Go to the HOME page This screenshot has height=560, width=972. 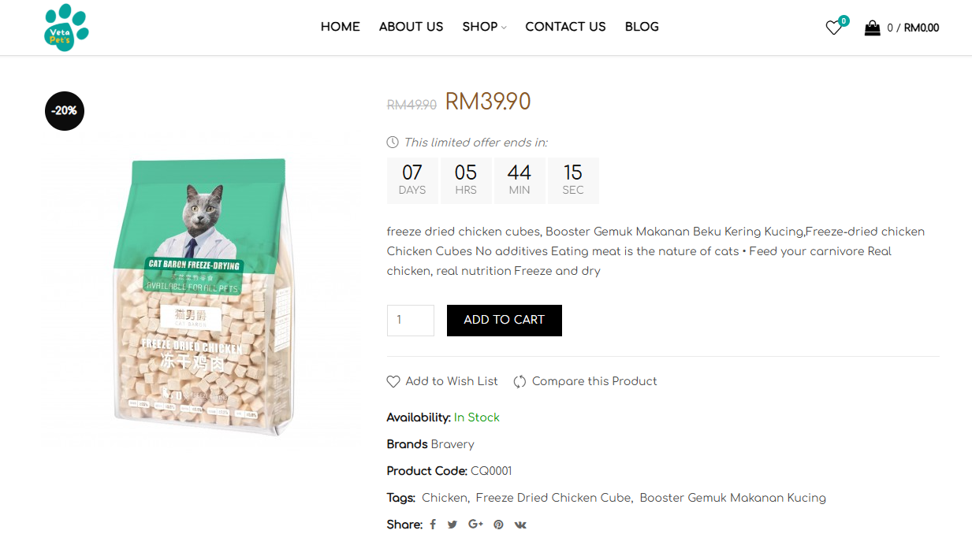pyautogui.click(x=340, y=27)
